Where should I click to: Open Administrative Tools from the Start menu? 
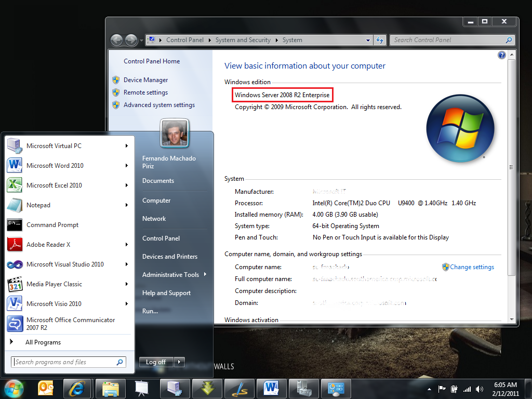[x=170, y=274]
